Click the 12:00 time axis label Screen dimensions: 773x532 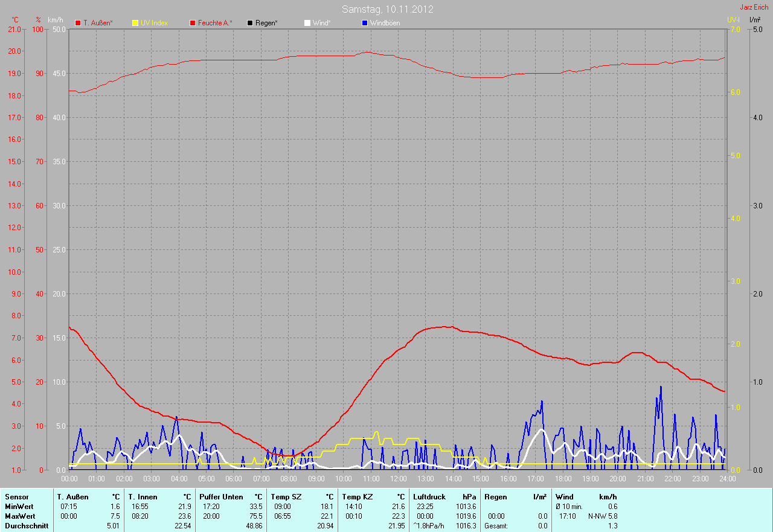coord(398,479)
